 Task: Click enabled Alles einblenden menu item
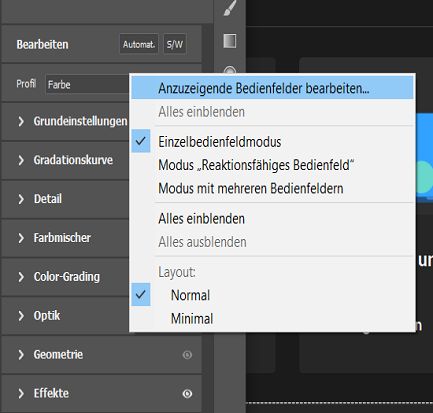point(272,219)
